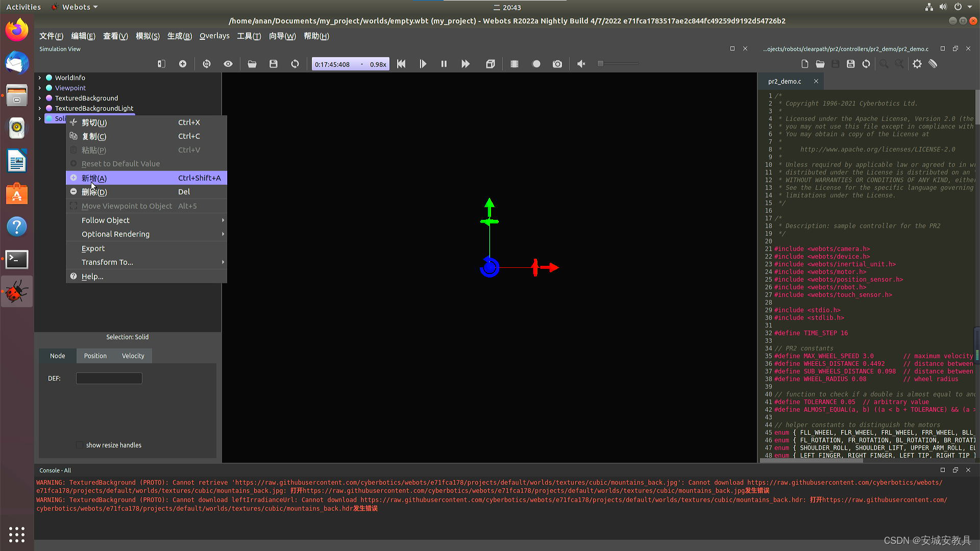Open the Overlays menu

tap(214, 36)
